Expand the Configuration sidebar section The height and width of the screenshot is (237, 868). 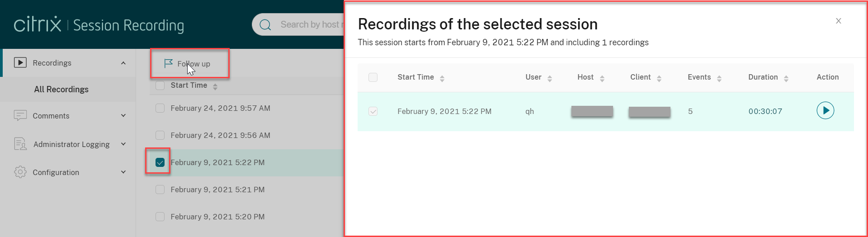coord(123,172)
